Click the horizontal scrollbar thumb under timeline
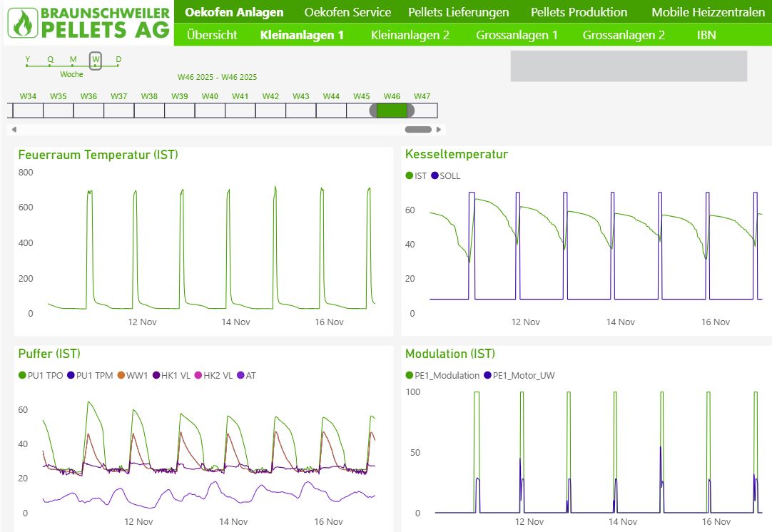 [x=418, y=130]
